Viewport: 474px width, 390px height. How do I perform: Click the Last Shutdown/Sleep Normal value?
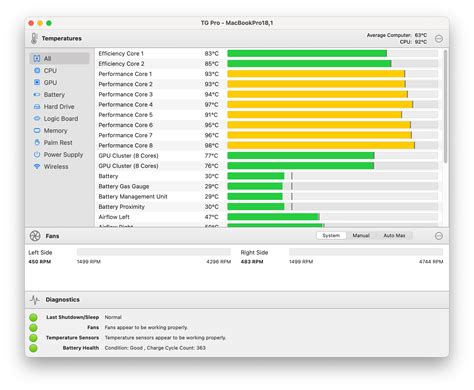pyautogui.click(x=113, y=317)
